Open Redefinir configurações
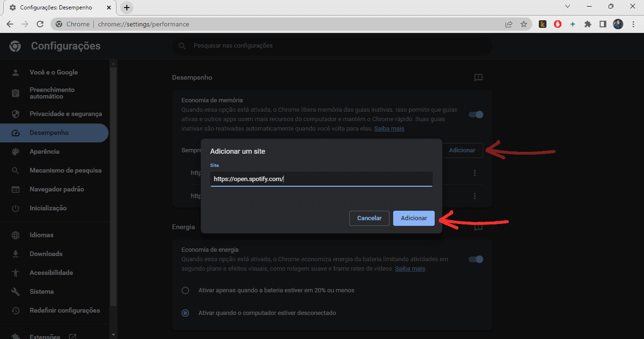Viewport: 644px width, 339px height. click(x=54, y=310)
